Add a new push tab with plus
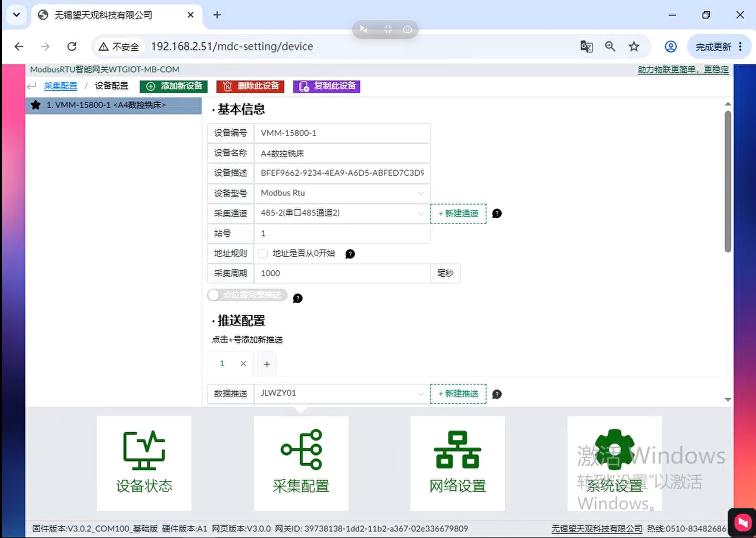This screenshot has height=538, width=756. [266, 364]
